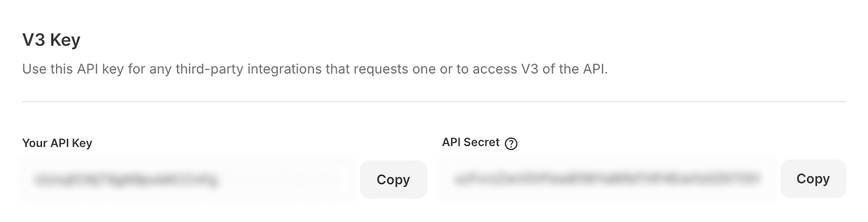Click the word "Your" in the key label
This screenshot has height=222, width=868.
(x=34, y=143)
